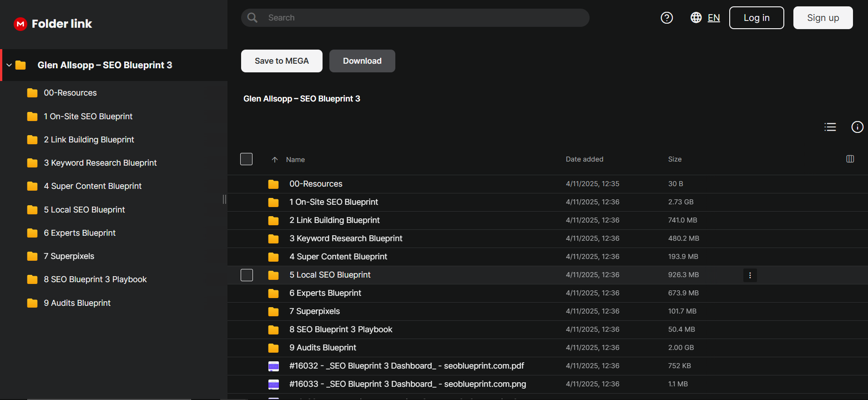The image size is (868, 400).
Task: Open the EN language selector
Action: tap(714, 18)
